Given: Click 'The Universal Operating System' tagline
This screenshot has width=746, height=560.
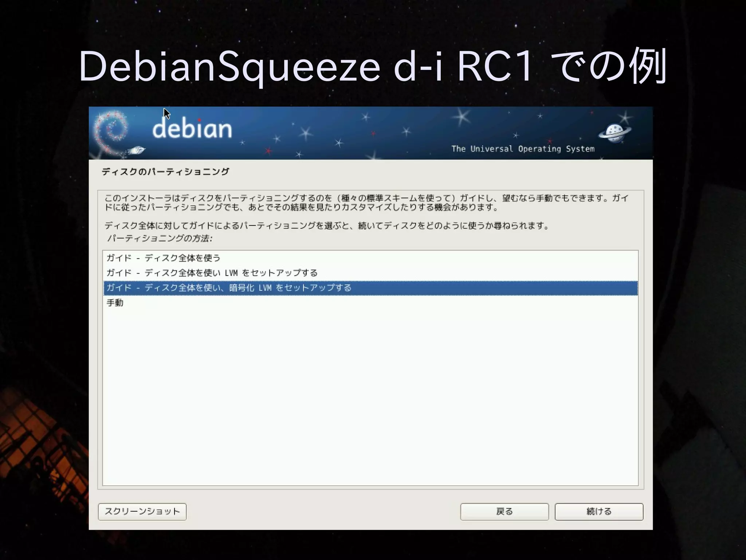Looking at the screenshot, I should (x=523, y=149).
